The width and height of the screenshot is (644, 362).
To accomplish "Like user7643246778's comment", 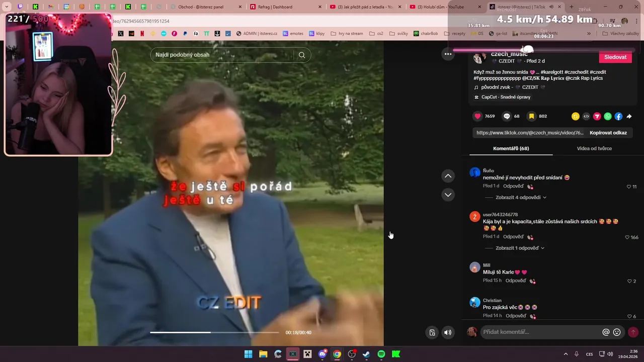I will pos(627,237).
